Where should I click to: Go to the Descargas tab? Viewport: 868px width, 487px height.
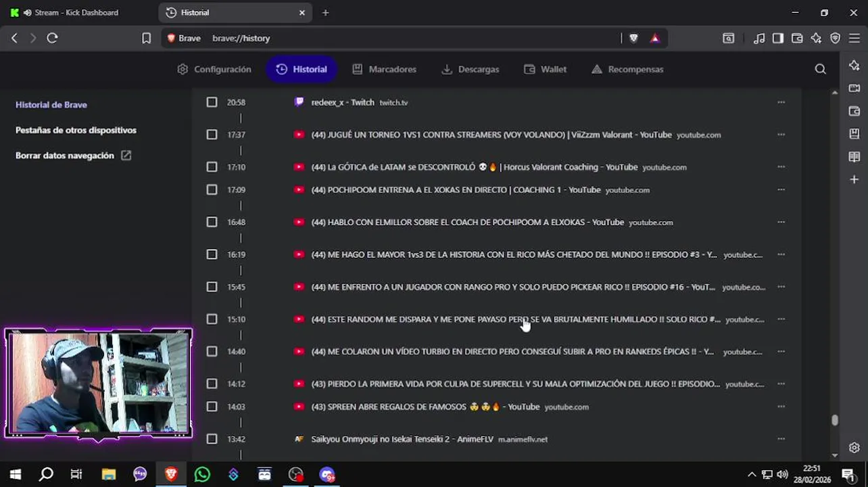click(x=470, y=69)
